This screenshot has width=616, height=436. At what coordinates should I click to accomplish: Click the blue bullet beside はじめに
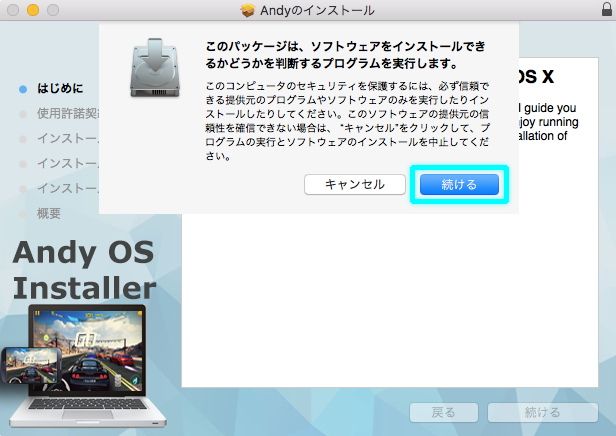(23, 89)
